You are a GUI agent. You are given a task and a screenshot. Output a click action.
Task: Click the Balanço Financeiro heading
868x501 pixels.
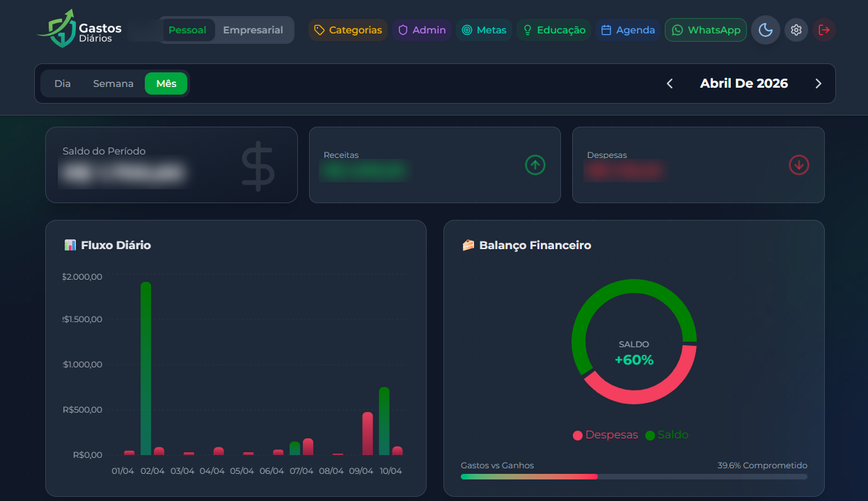pos(535,245)
